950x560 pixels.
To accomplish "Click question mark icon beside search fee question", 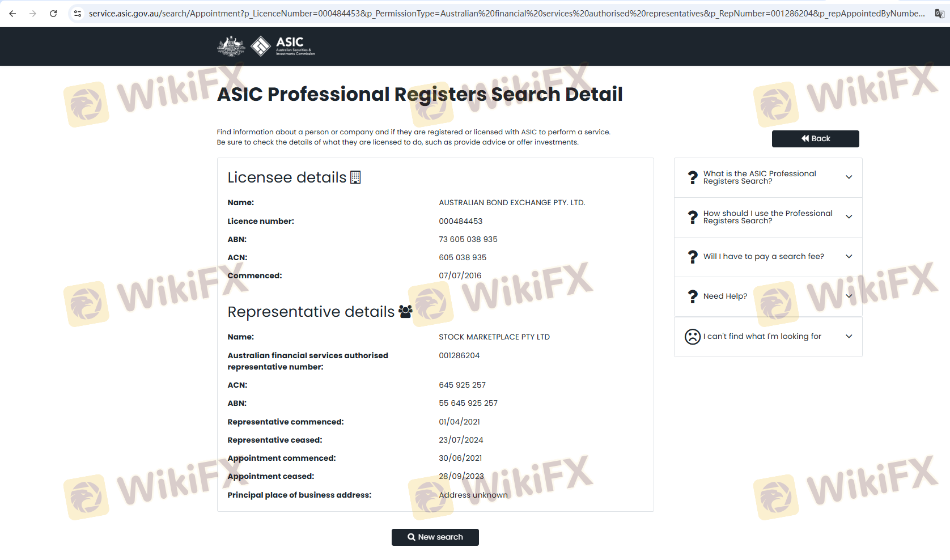I will [x=693, y=257].
